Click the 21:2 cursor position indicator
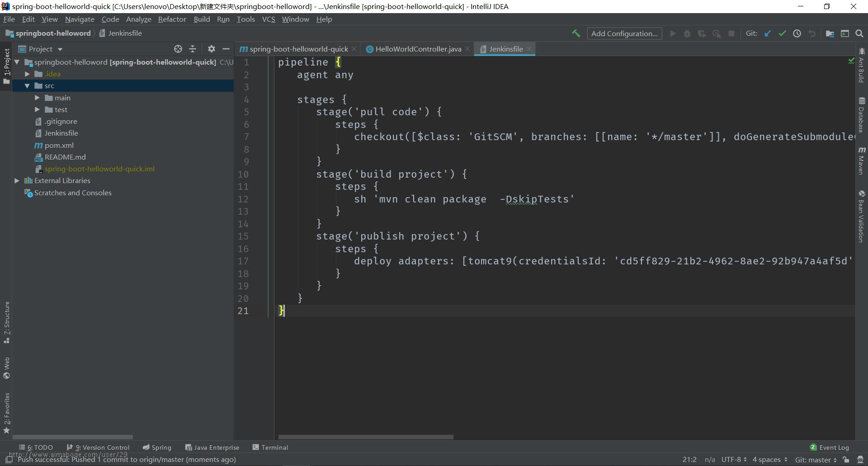Screen dimensions: 868x466 (689, 460)
